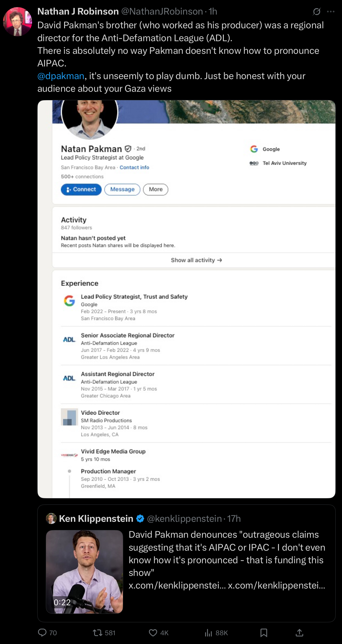Click the 'Greenfield, MA' location text
This screenshot has height=644, width=342.
tap(98, 486)
